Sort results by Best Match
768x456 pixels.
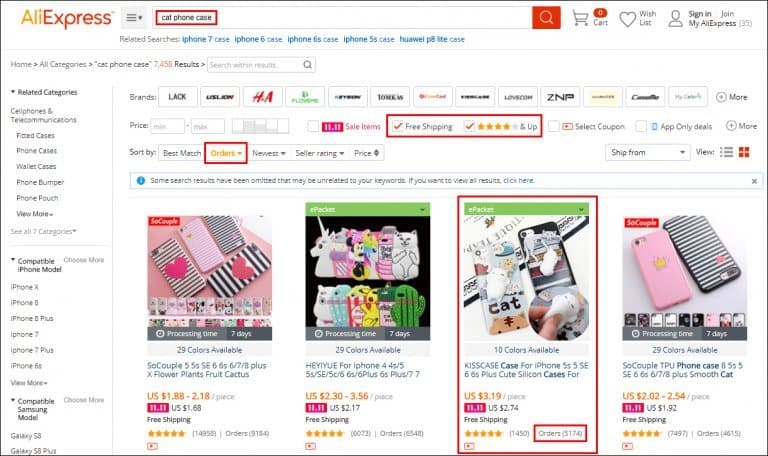[182, 153]
